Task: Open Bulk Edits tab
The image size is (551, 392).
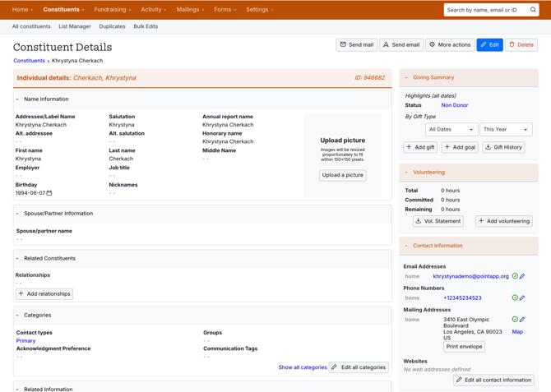Action: click(146, 26)
